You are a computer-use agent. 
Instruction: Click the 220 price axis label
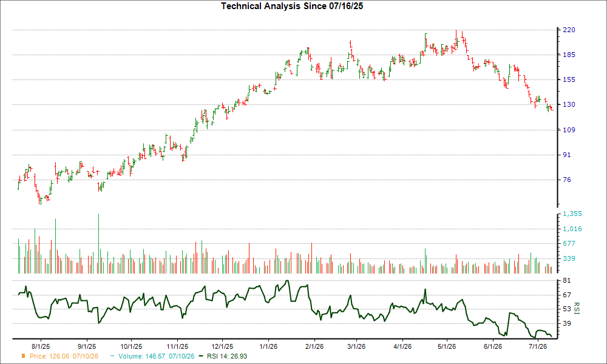pyautogui.click(x=569, y=30)
